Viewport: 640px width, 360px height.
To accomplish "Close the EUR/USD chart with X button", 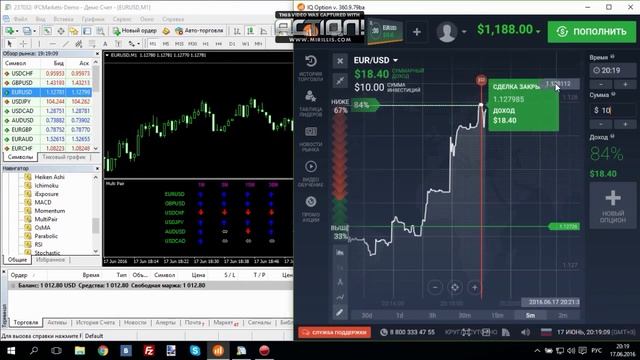I will point(340,61).
